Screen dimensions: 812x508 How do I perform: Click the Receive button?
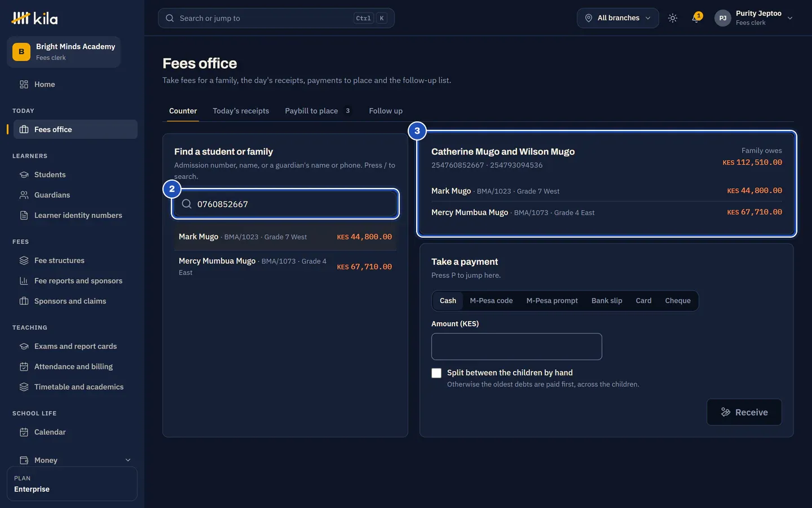point(744,412)
